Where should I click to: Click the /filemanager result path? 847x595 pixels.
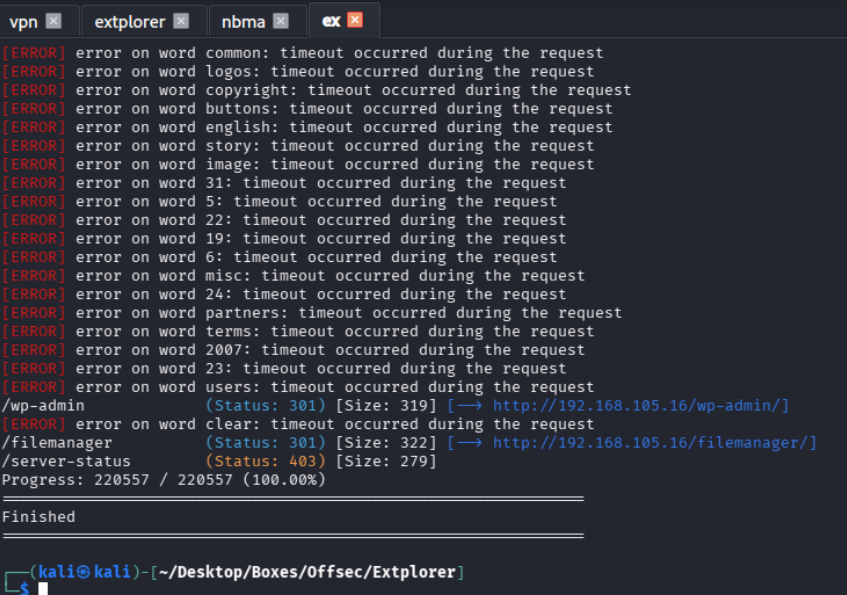[x=57, y=443]
